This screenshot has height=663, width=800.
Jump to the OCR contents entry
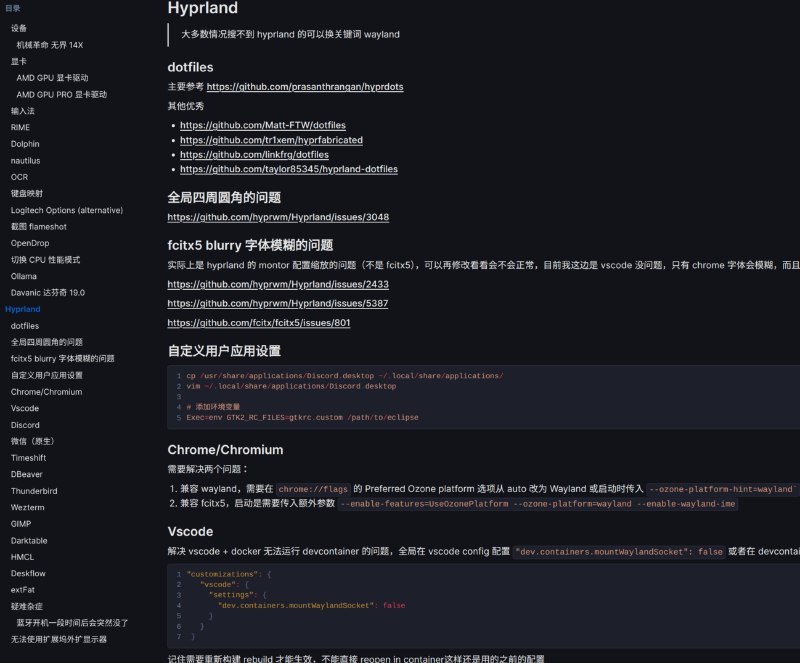point(19,177)
